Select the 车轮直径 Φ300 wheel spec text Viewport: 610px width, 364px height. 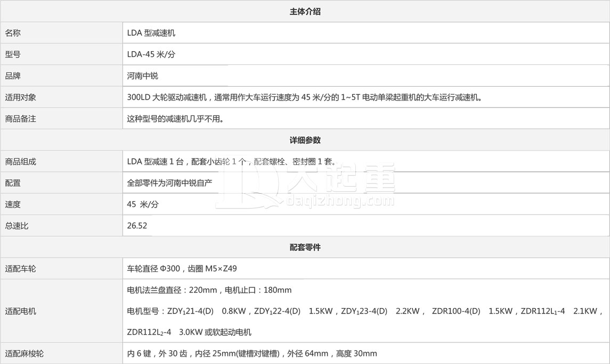point(182,268)
